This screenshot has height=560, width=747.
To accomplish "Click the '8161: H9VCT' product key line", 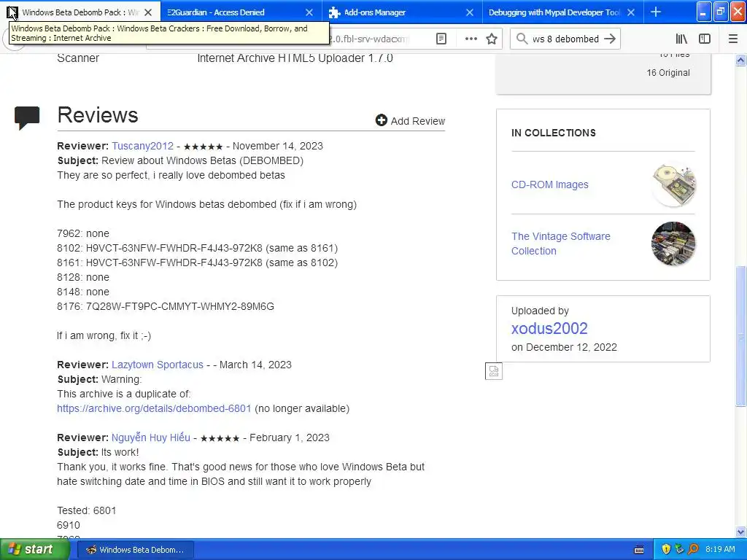I will click(197, 262).
